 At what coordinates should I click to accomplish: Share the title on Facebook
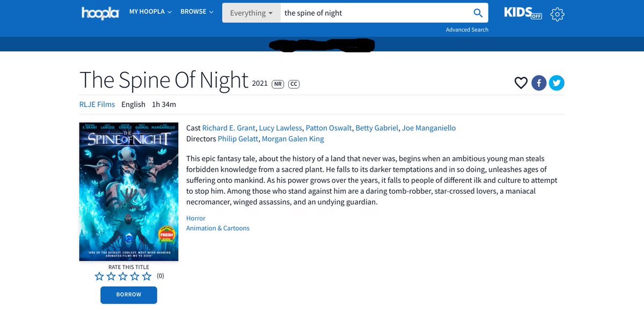[x=539, y=83]
